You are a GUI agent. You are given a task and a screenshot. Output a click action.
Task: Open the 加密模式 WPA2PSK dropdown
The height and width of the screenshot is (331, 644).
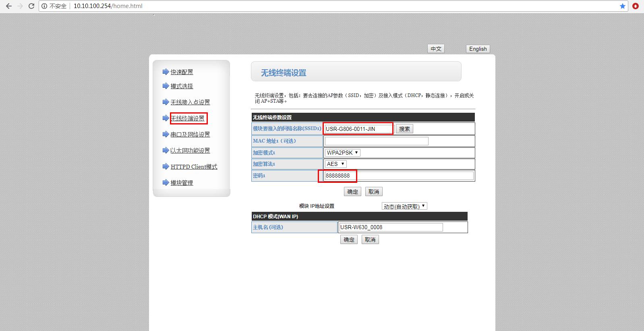click(x=342, y=153)
